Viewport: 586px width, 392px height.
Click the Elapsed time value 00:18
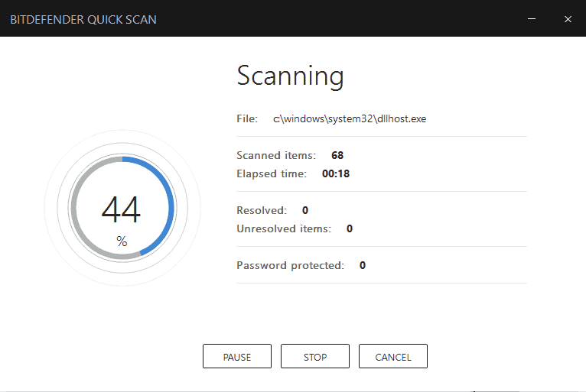(x=336, y=173)
